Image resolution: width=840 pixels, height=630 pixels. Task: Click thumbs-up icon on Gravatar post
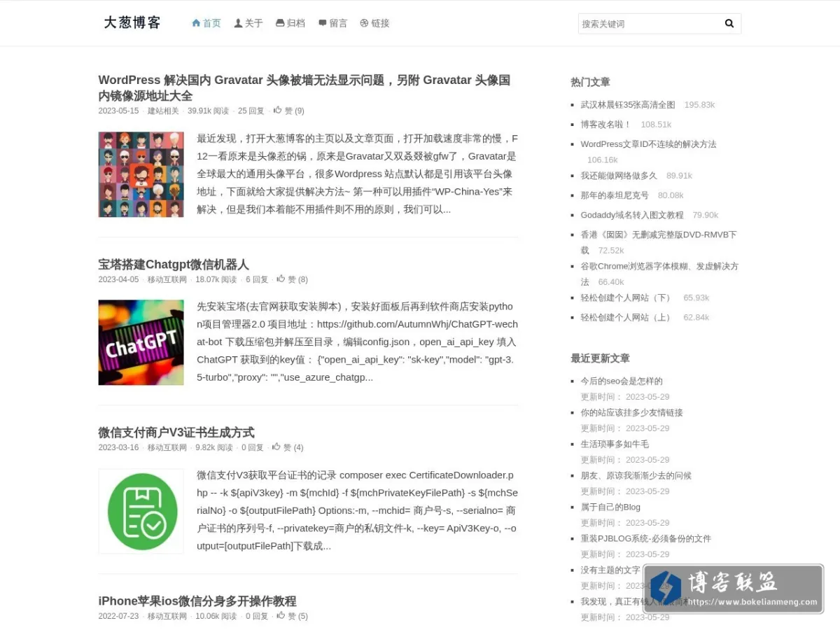point(277,110)
